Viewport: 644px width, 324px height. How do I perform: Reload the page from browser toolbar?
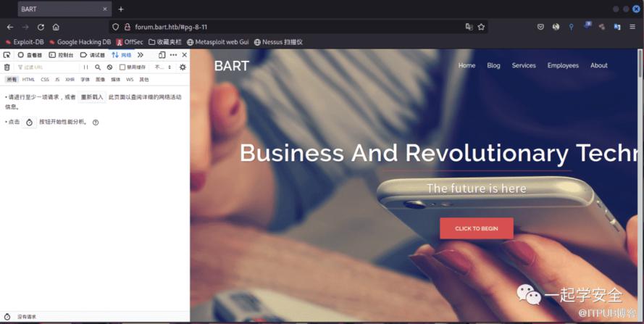click(41, 27)
